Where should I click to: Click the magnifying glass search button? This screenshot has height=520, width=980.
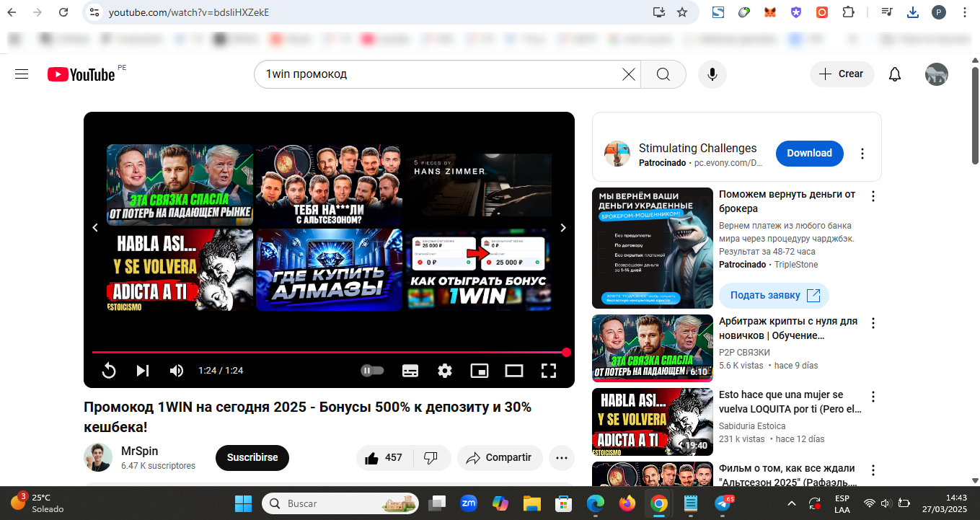[x=663, y=74]
